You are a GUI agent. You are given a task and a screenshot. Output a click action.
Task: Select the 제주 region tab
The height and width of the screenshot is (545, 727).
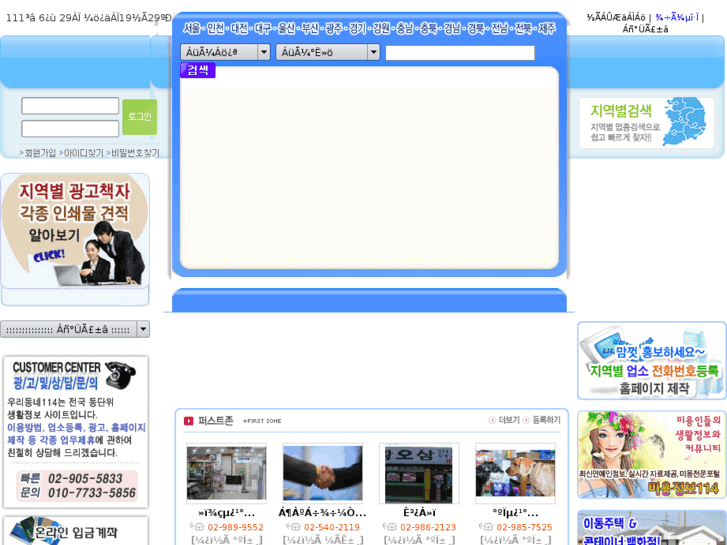click(x=547, y=29)
